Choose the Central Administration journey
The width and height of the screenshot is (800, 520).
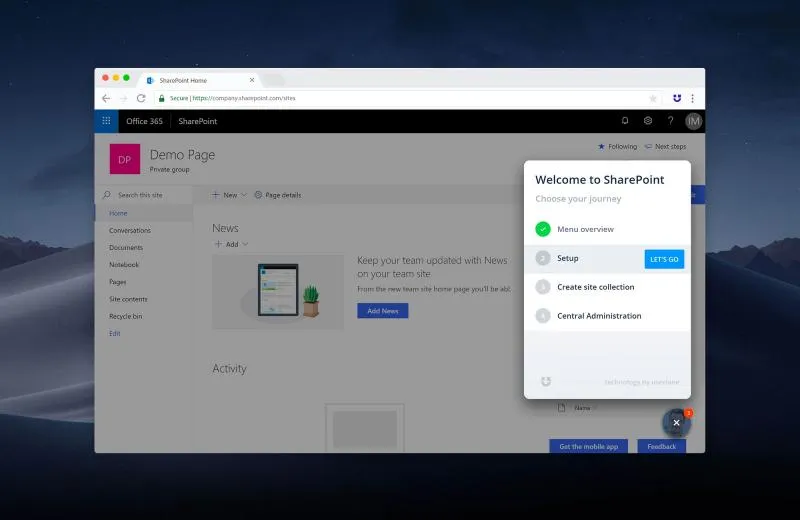[x=607, y=316]
